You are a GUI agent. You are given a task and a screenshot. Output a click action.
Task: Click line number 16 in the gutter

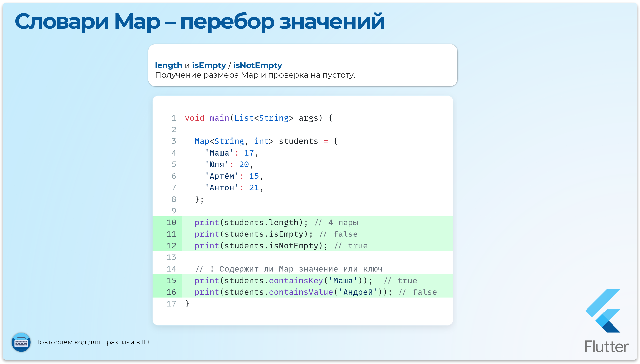click(x=171, y=292)
